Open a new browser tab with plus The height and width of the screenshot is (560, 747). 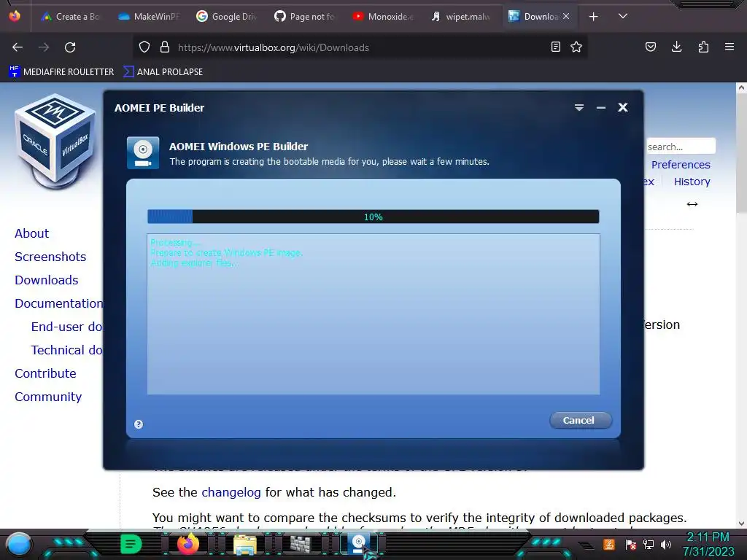[x=594, y=17]
